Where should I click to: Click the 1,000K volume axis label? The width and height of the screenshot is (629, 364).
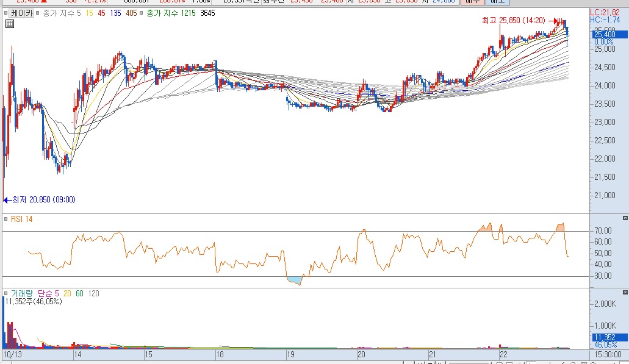605,326
